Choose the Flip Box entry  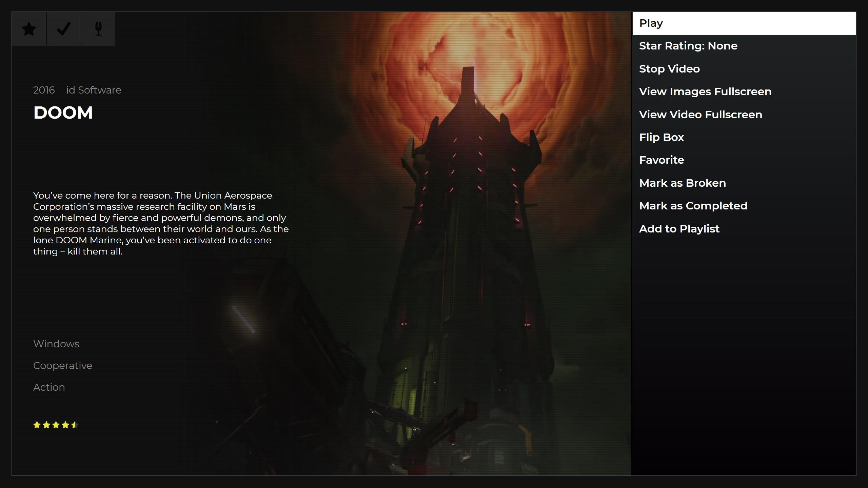pos(744,137)
